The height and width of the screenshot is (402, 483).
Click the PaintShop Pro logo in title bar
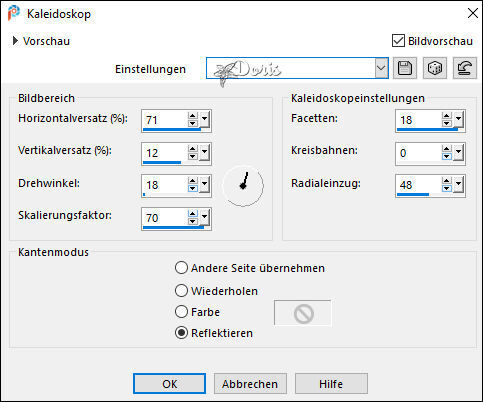coord(14,14)
